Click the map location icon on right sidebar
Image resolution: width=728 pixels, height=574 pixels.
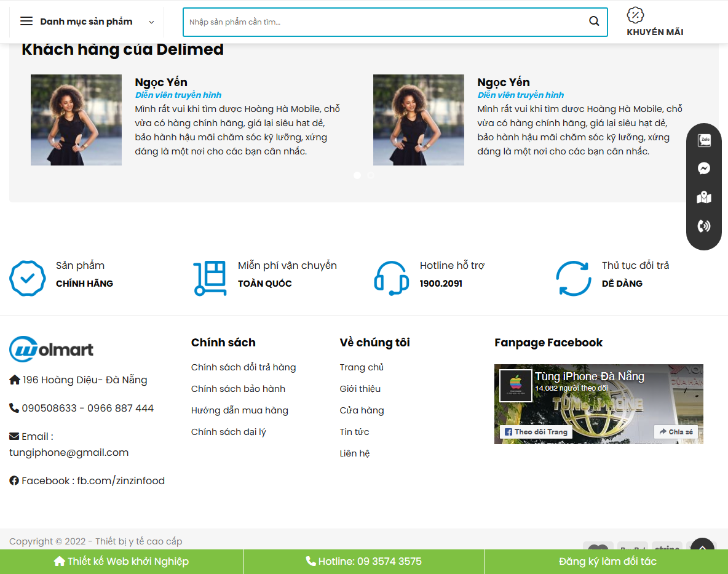coord(703,197)
